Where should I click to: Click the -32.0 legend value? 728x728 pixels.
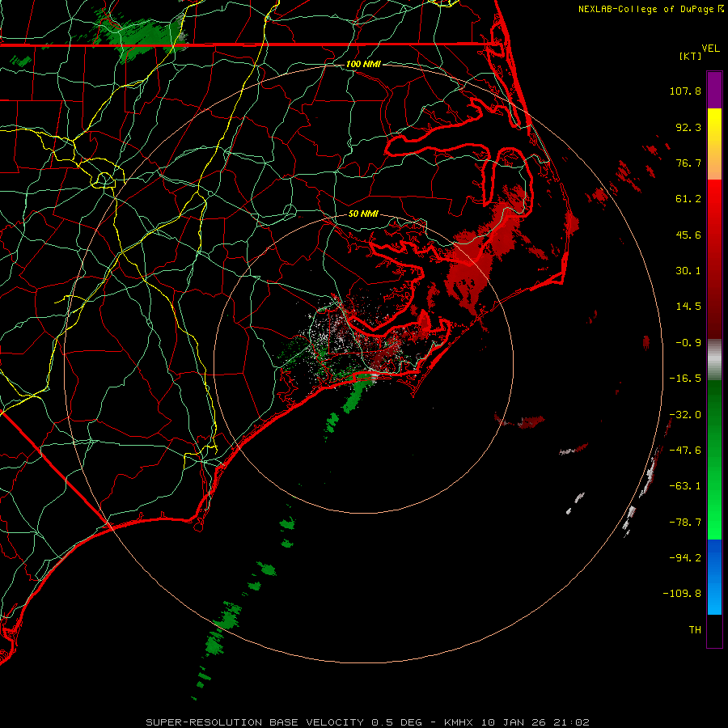pyautogui.click(x=685, y=415)
